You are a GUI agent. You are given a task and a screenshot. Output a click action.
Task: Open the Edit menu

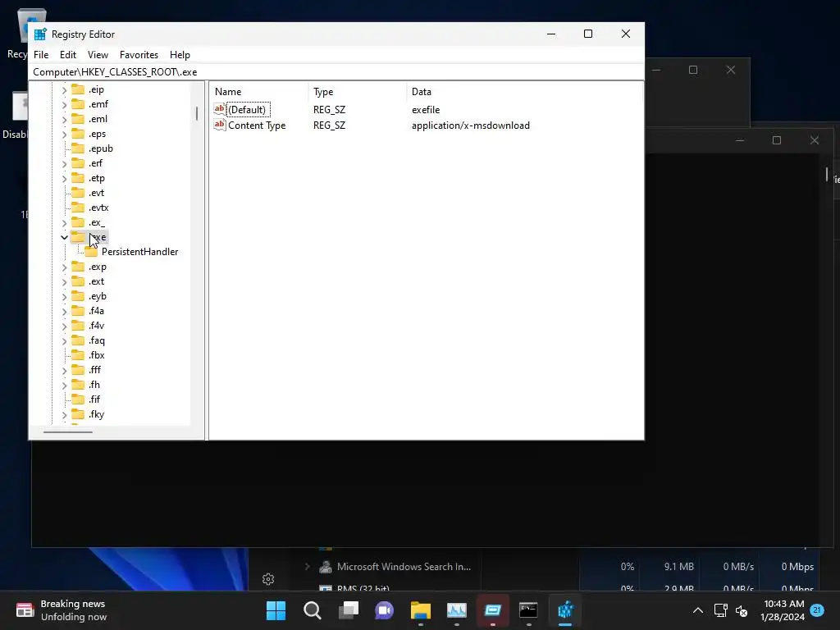67,55
